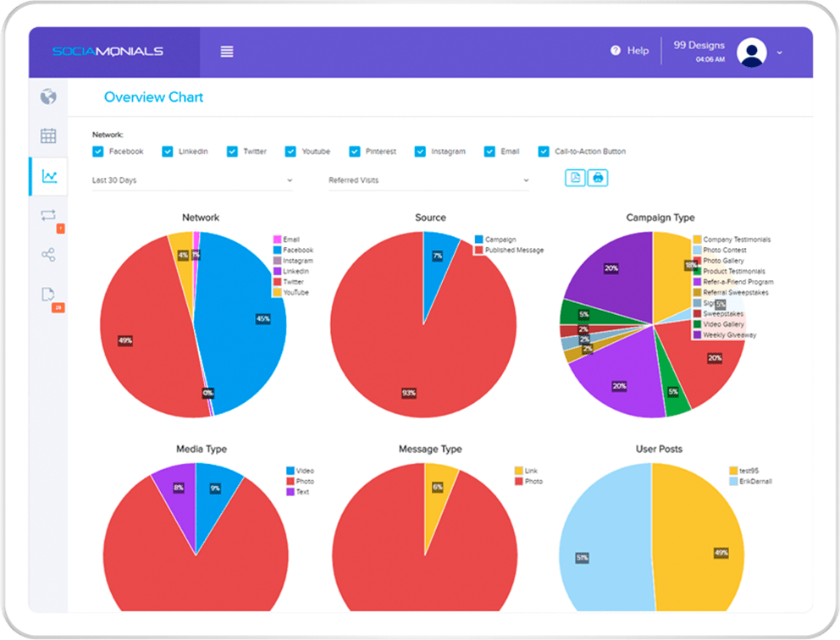Open the document sidebar icon

pos(47,294)
